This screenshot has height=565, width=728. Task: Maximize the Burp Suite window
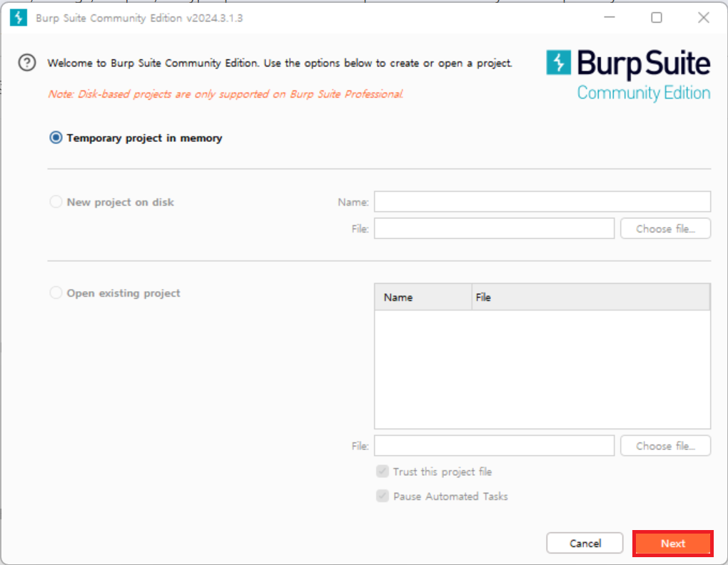tap(656, 18)
